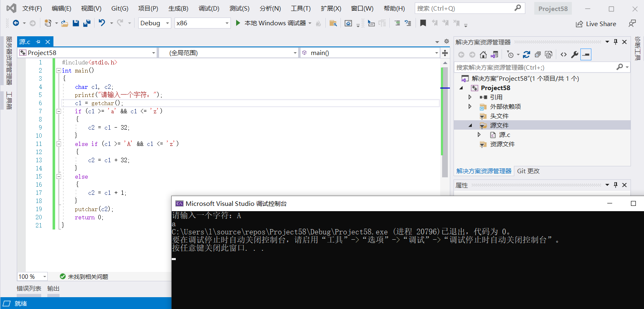Toggle auto-hide pin on 属性 panel
644x309 pixels.
click(616, 185)
